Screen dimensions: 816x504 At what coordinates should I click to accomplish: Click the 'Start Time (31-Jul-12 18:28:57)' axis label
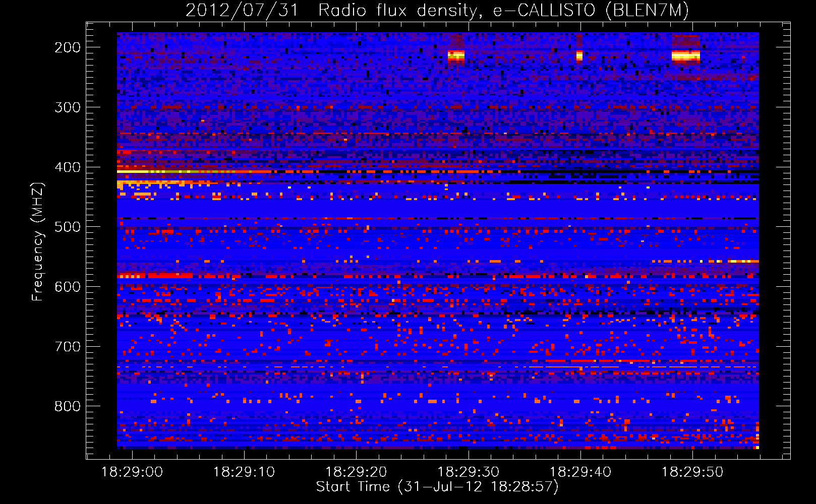point(437,487)
